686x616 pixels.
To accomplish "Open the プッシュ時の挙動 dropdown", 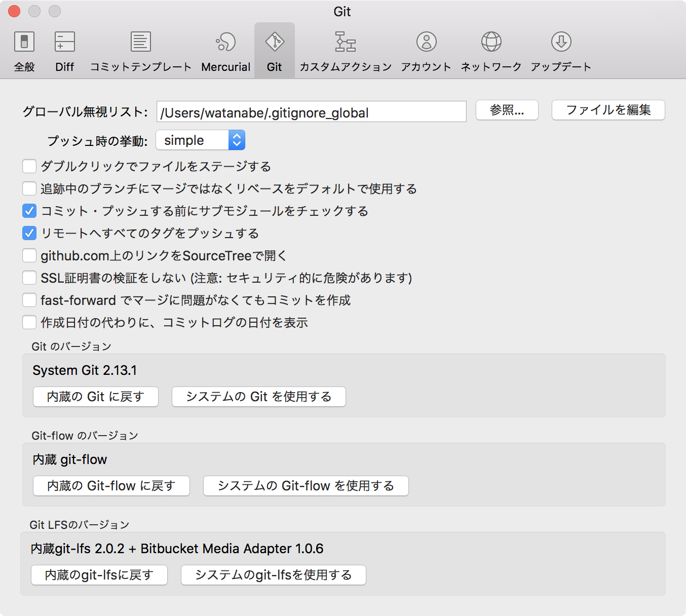I will [x=236, y=140].
